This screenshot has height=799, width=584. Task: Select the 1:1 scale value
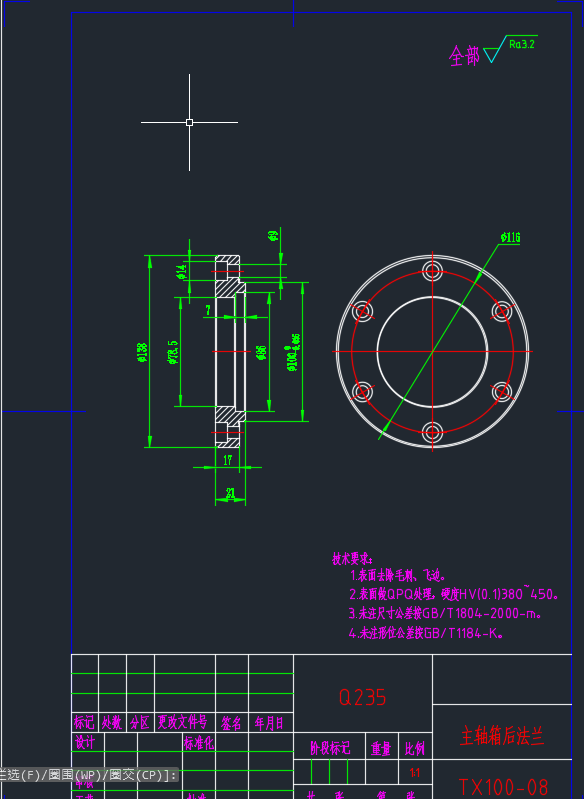pos(415,773)
